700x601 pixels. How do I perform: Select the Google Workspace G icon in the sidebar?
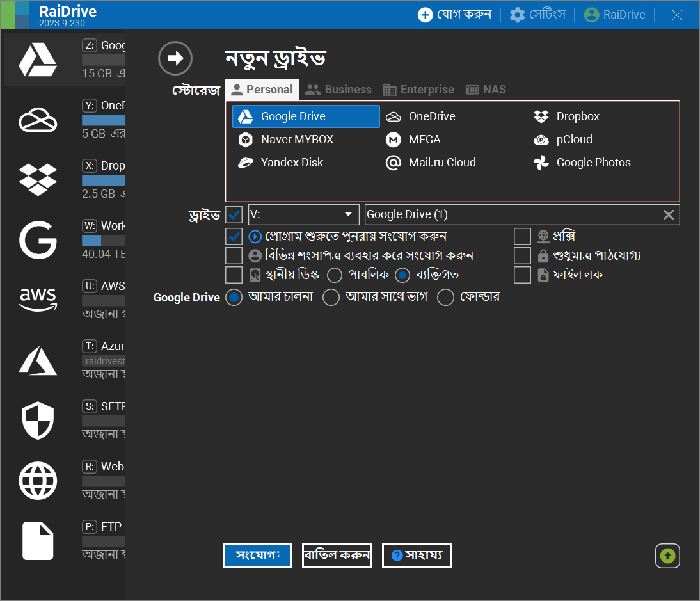tap(38, 240)
